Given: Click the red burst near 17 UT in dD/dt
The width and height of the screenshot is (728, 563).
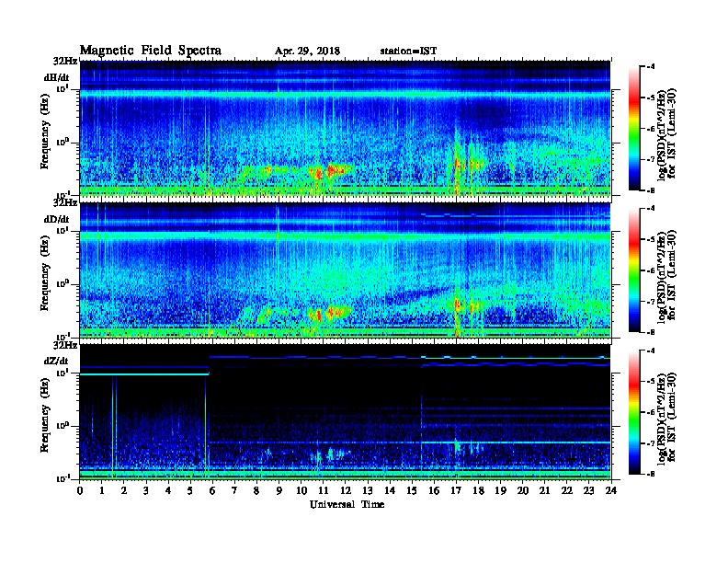Looking at the screenshot, I should click(458, 305).
